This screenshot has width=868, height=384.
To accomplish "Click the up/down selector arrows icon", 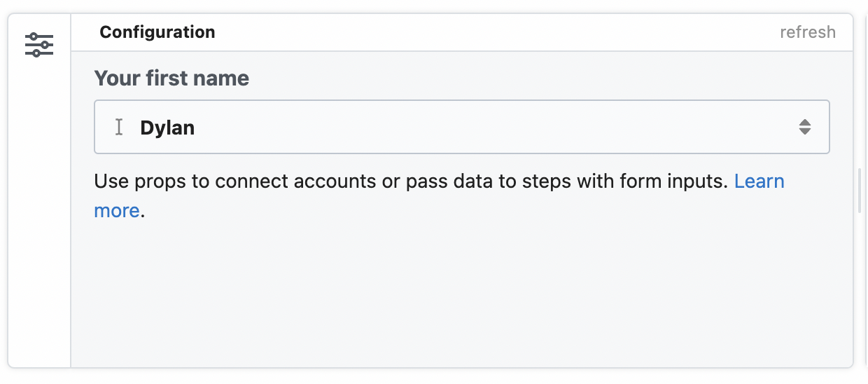I will [805, 127].
